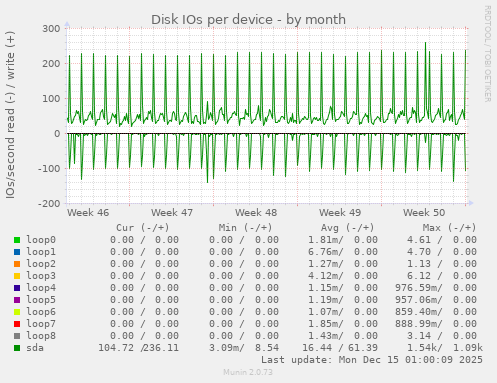Click loop2 average value '1.27m/ 0.00'

click(343, 264)
